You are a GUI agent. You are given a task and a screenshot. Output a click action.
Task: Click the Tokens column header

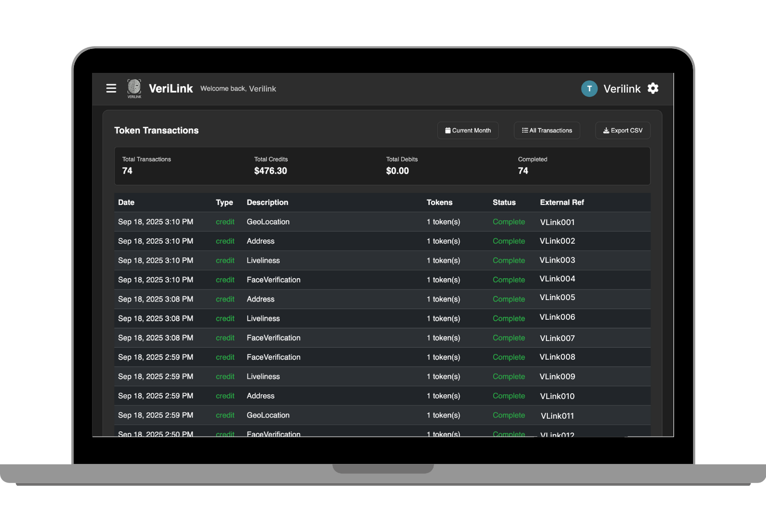coord(439,202)
